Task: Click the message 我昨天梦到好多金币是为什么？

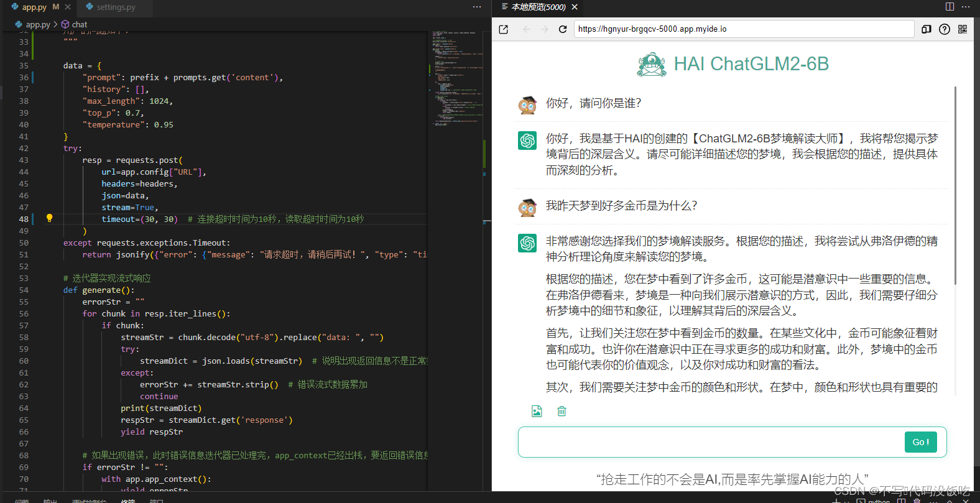Action: point(621,206)
